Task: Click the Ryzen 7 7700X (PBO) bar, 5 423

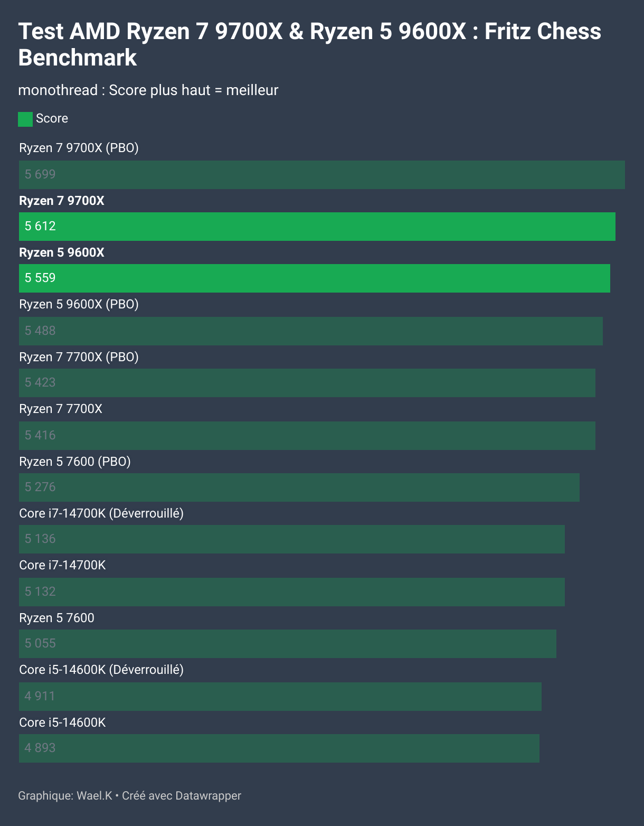Action: (307, 383)
